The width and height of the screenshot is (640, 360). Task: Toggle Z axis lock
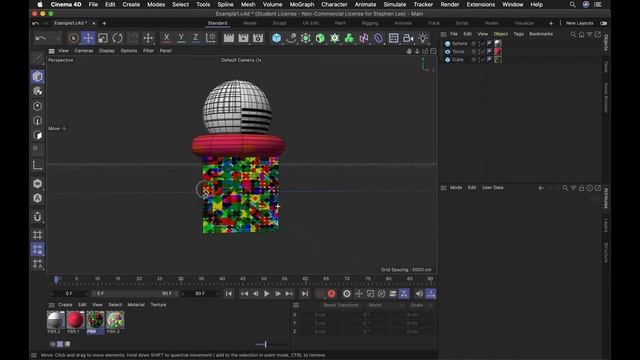click(196, 38)
